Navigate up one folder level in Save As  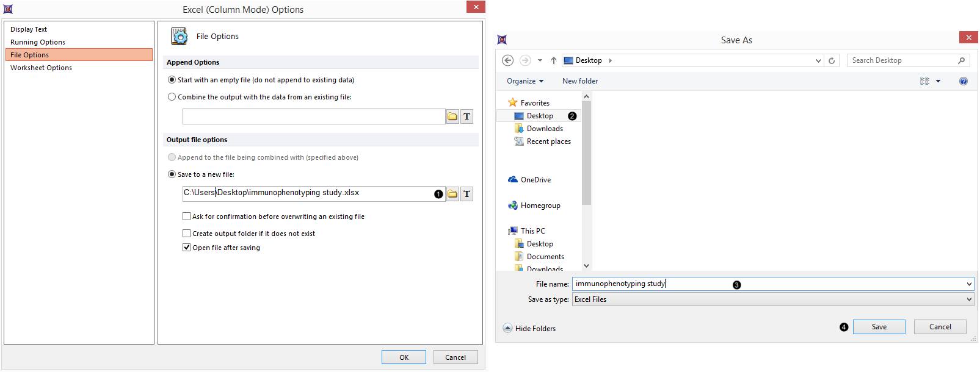click(x=553, y=60)
